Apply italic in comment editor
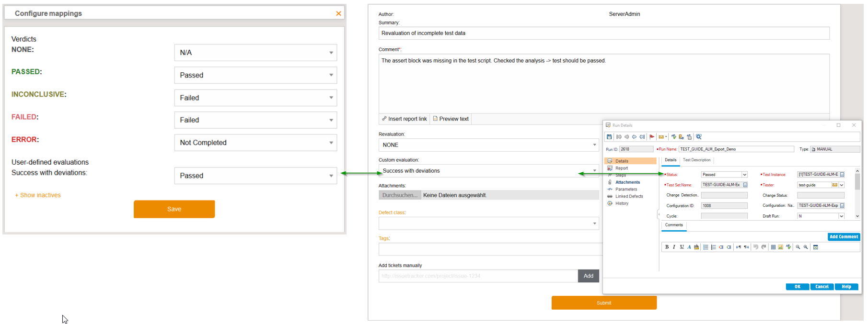 pos(674,247)
